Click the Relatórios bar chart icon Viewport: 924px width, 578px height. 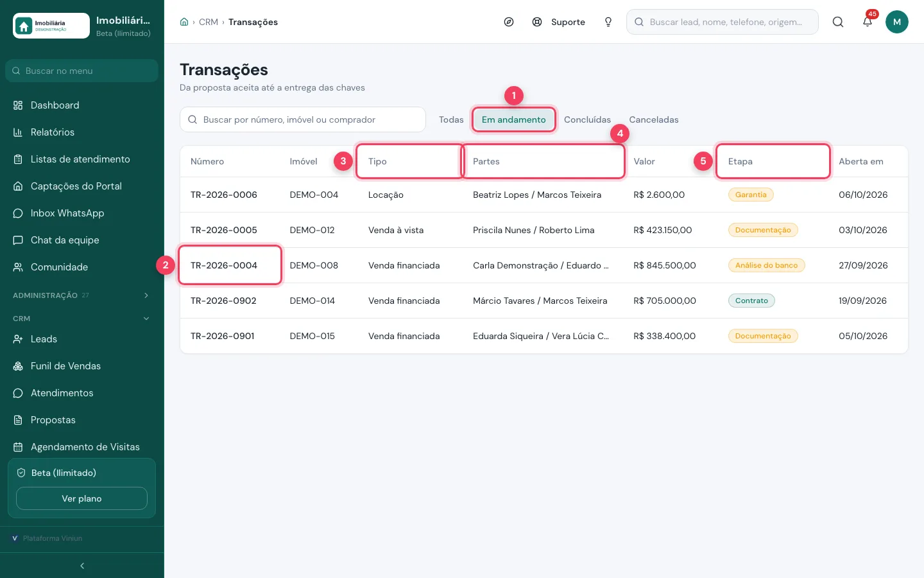18,132
